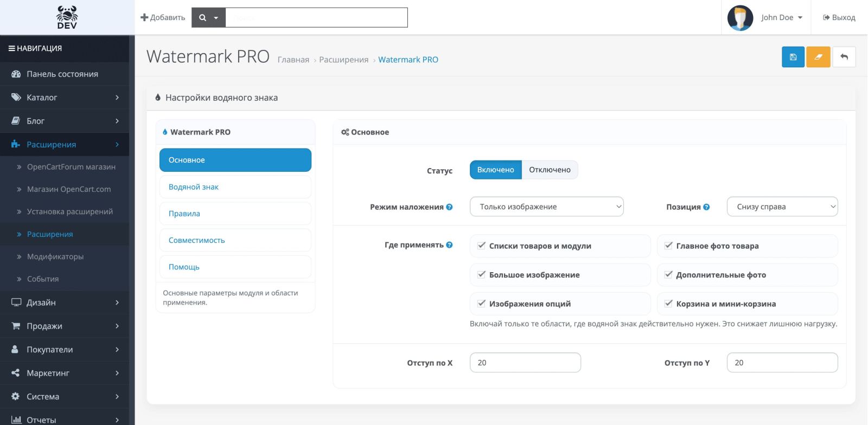Click the Дизайн monitor icon
The width and height of the screenshot is (868, 425).
coord(16,302)
